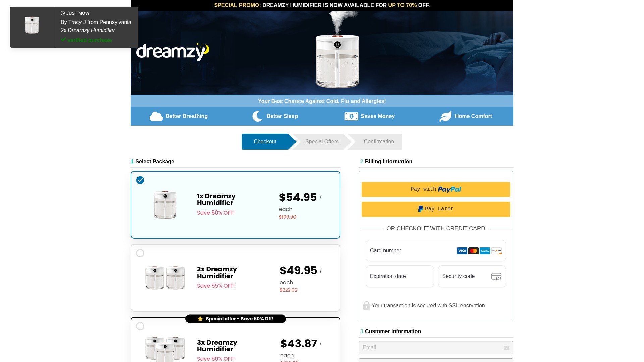Go to the Special Offers step
644x362 pixels.
(322, 142)
